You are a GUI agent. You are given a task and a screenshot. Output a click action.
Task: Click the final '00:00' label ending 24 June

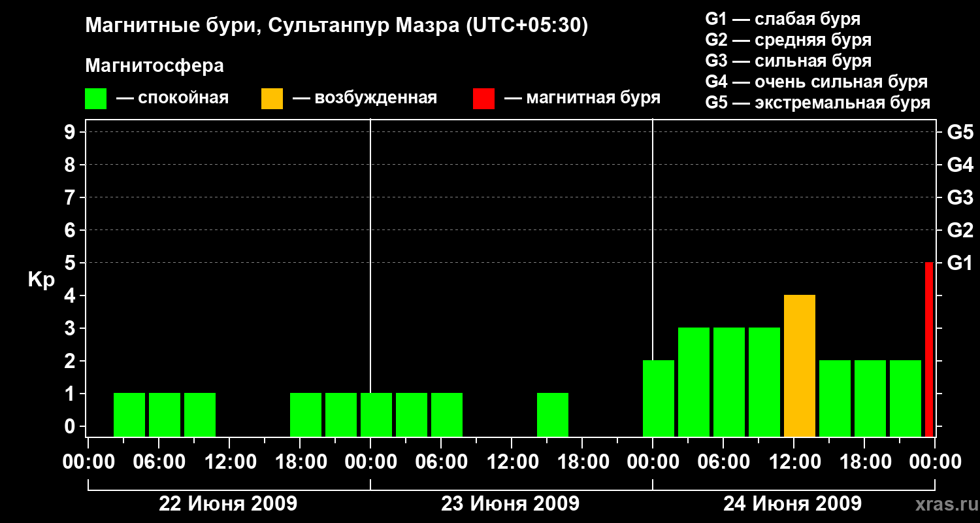click(934, 462)
